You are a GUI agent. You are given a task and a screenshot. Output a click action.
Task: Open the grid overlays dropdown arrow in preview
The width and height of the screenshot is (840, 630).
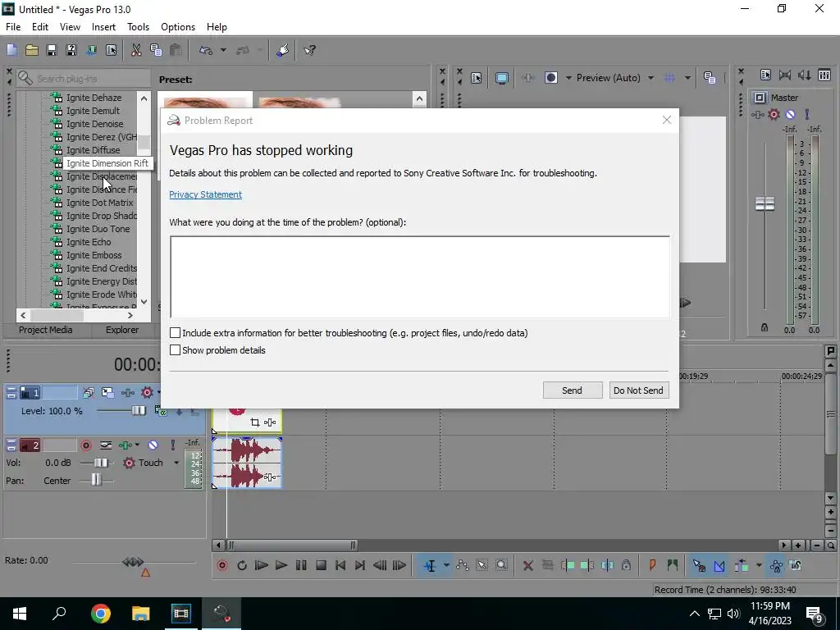click(x=687, y=78)
